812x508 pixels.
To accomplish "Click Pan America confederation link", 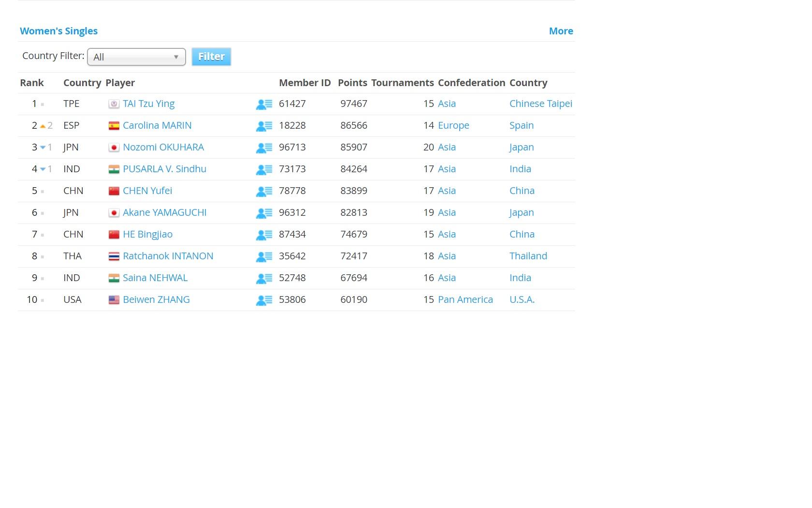I will [465, 299].
